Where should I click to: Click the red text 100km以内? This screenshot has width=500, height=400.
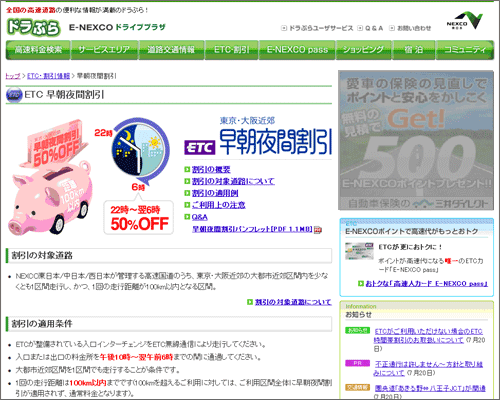tap(88, 383)
